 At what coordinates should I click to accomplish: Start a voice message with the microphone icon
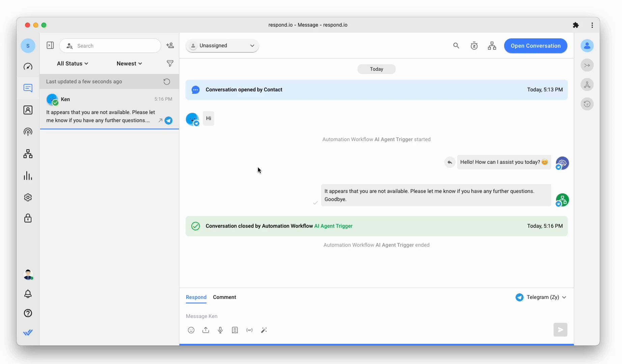pos(220,330)
